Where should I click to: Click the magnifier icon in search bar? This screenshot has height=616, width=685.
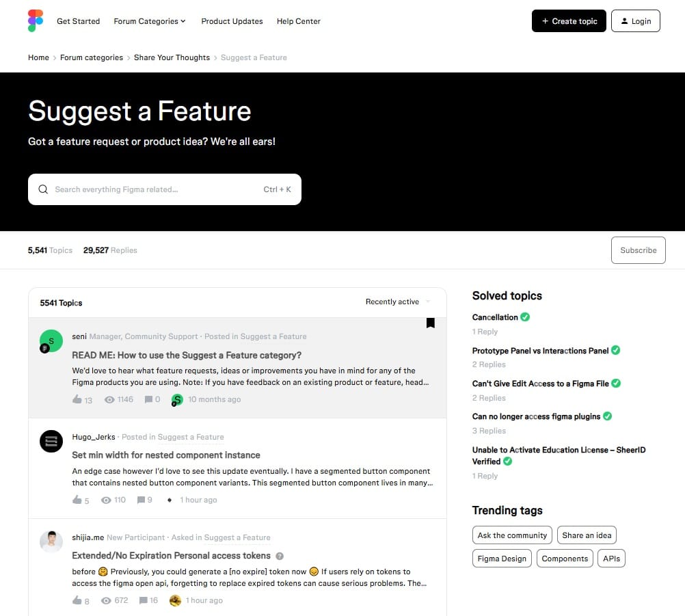43,189
